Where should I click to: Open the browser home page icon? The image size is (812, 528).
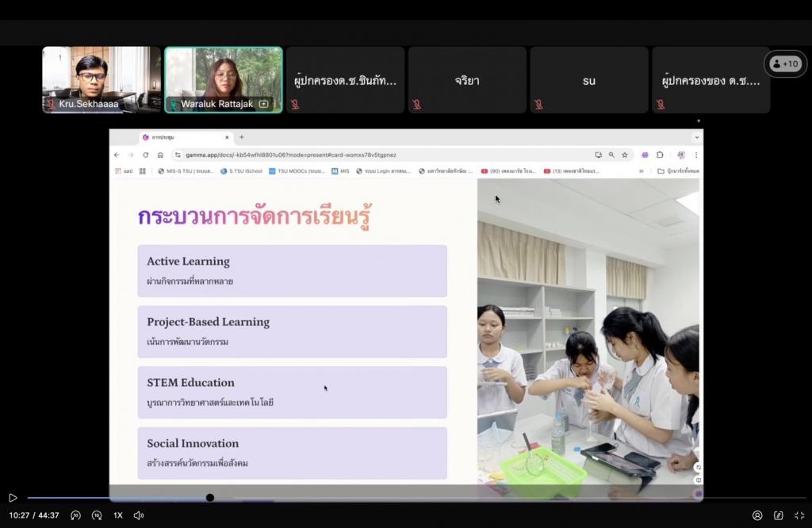click(160, 155)
